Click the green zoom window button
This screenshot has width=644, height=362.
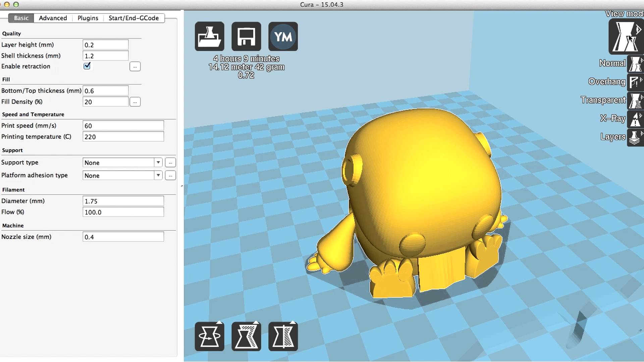16,4
